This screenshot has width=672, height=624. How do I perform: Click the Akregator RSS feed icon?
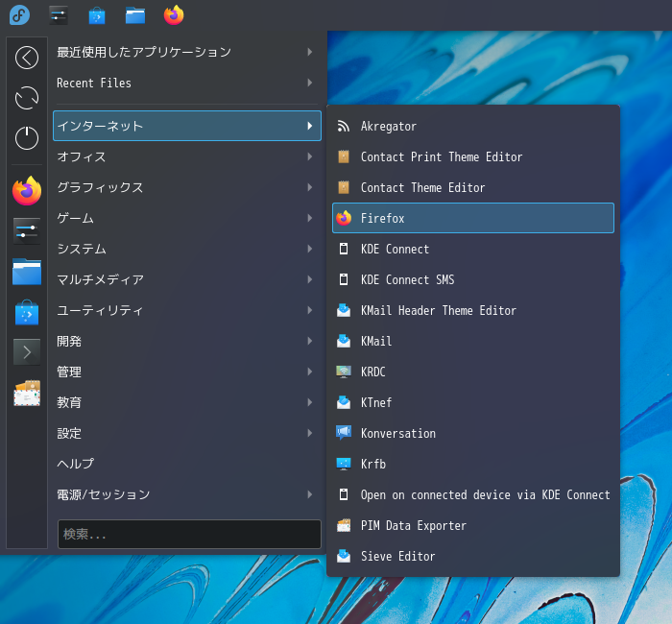tap(344, 126)
